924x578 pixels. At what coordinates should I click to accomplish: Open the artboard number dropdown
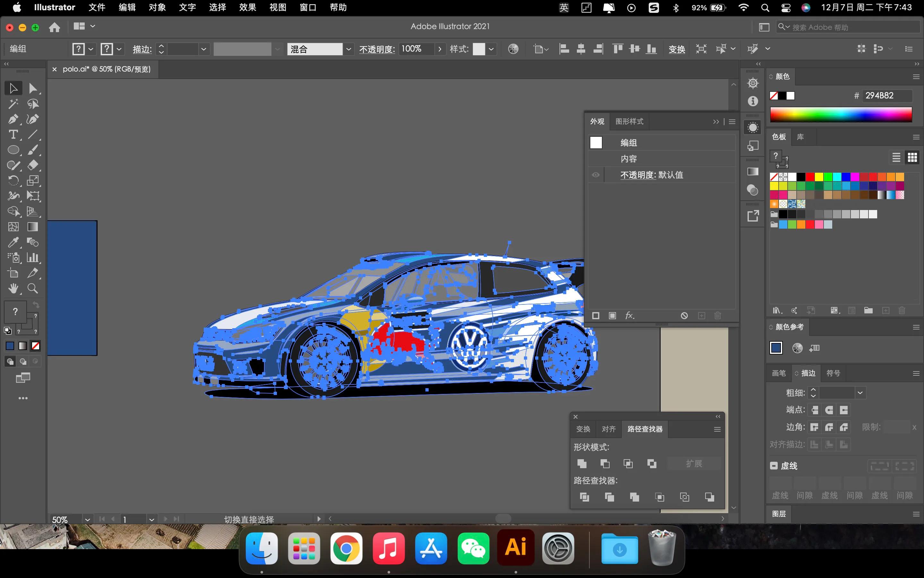[151, 520]
